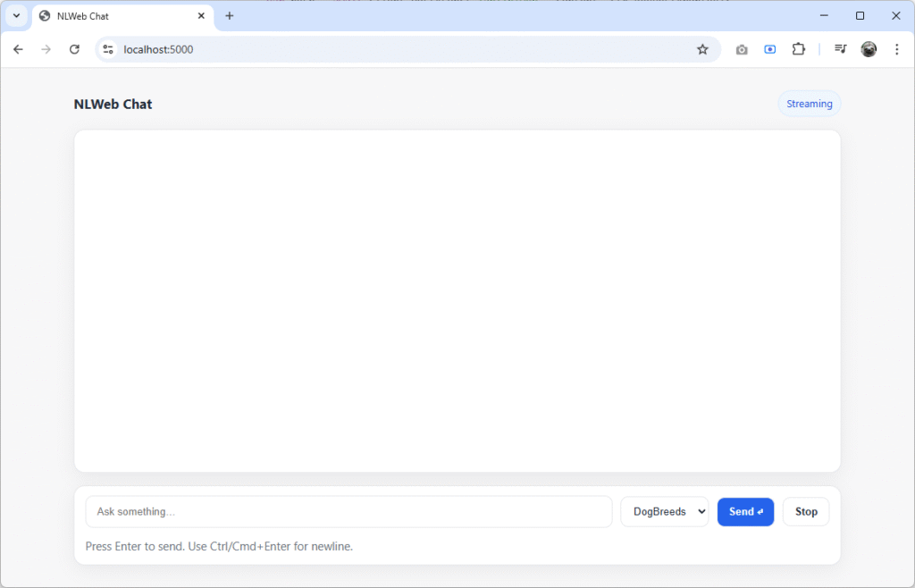Open the Chrome extensions puzzle icon
Screen dimensions: 915x588
point(798,49)
